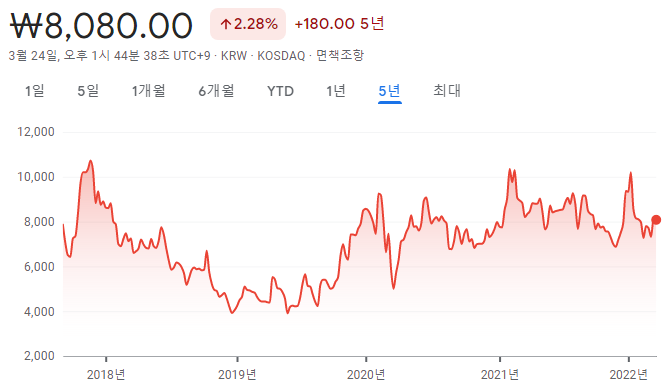Click the +180.00 5년 change text
This screenshot has width=671, height=392.
click(x=339, y=24)
